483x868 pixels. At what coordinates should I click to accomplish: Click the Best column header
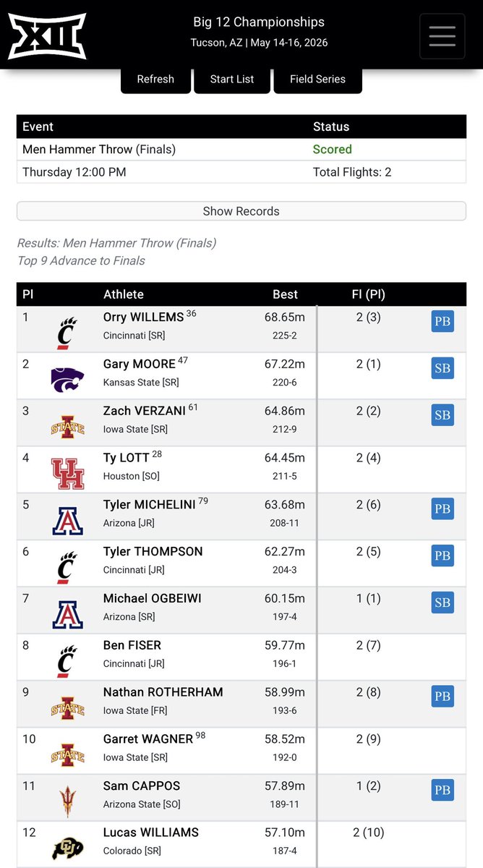[285, 294]
